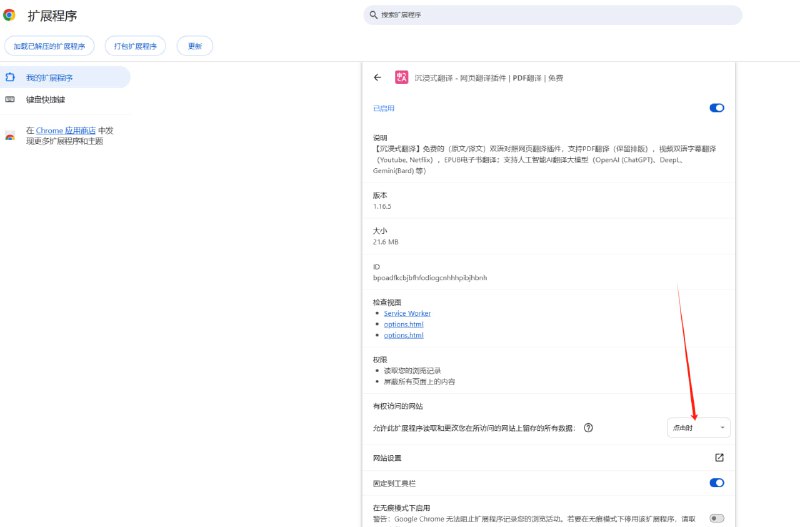Click the 检查视图 label
Image resolution: width=800 pixels, height=527 pixels.
(387, 302)
